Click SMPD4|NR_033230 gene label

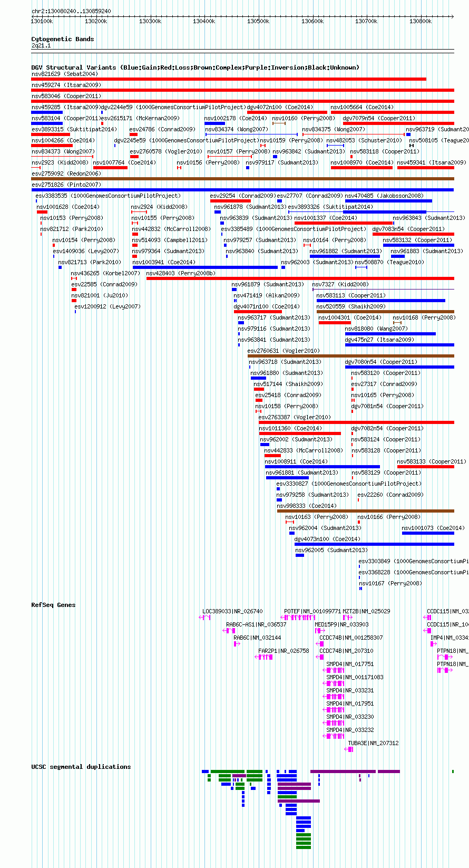(350, 717)
